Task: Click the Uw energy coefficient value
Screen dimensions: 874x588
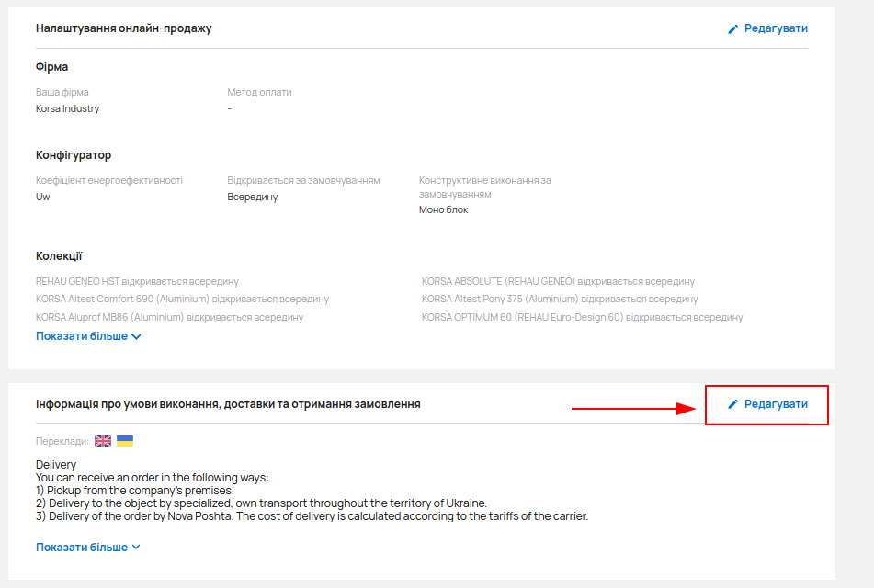Action: (x=43, y=197)
